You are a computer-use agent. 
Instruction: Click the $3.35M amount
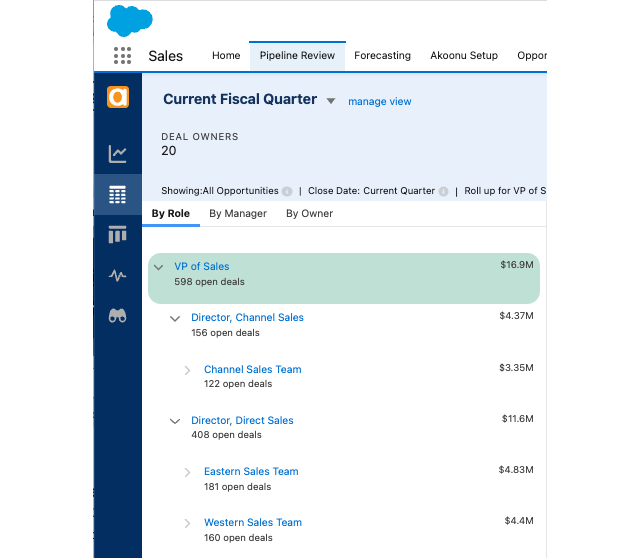pyautogui.click(x=516, y=368)
